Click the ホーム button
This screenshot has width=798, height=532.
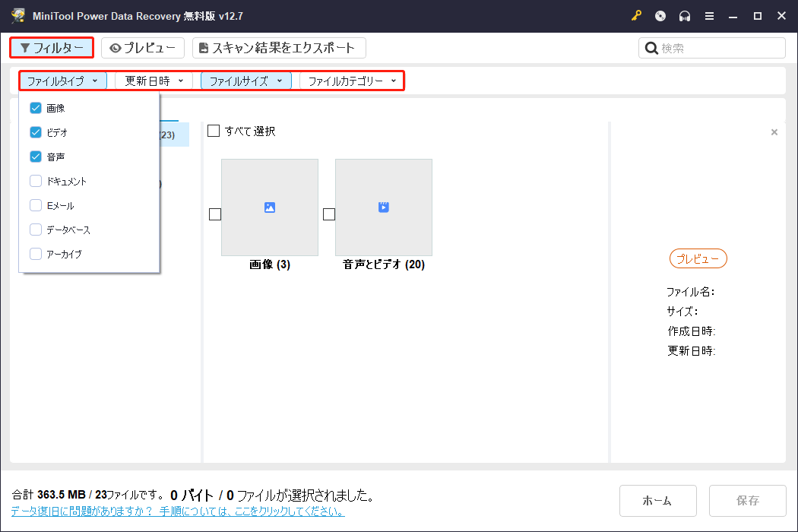[x=657, y=500]
